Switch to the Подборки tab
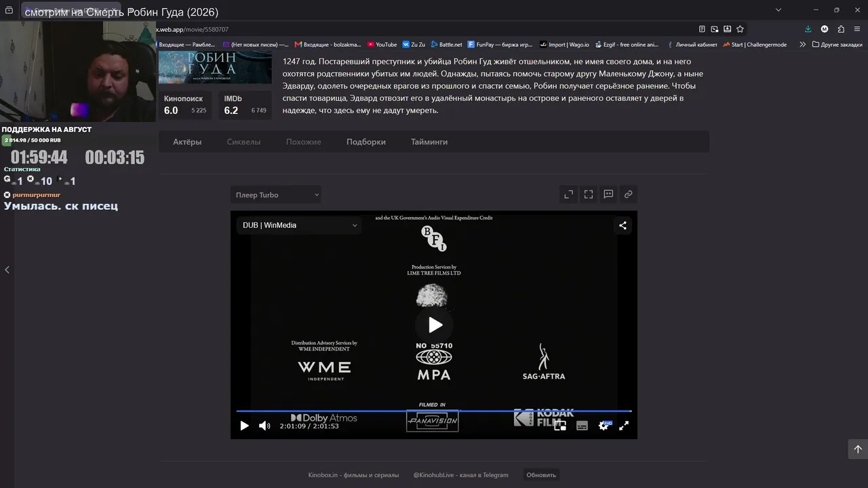This screenshot has height=488, width=868. [366, 142]
